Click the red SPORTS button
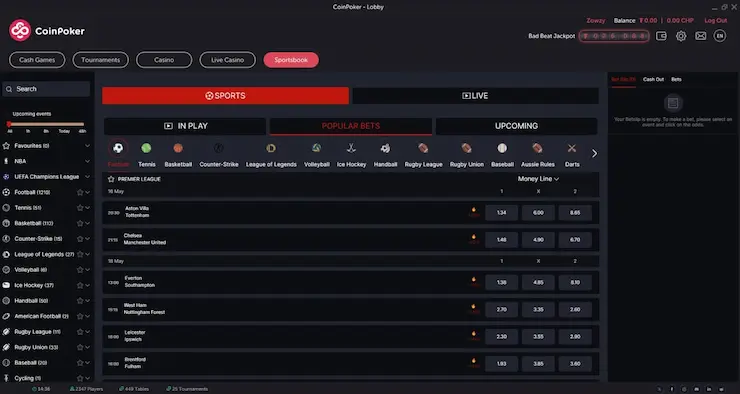The width and height of the screenshot is (740, 394). [226, 96]
